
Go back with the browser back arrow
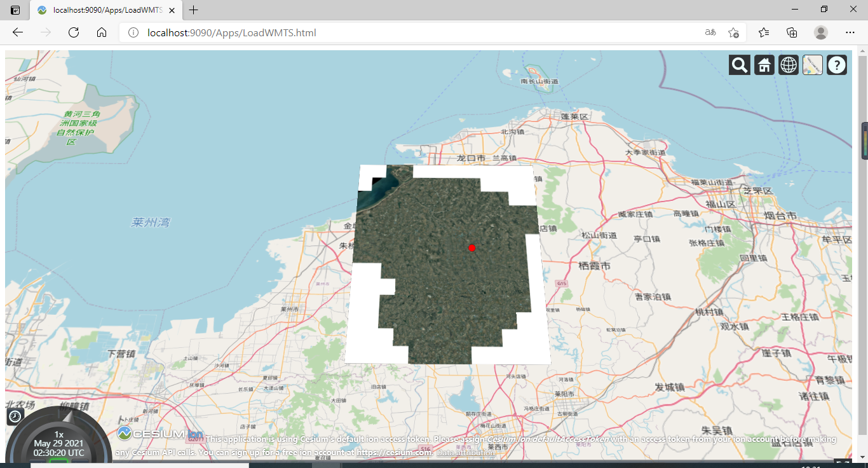[18, 32]
